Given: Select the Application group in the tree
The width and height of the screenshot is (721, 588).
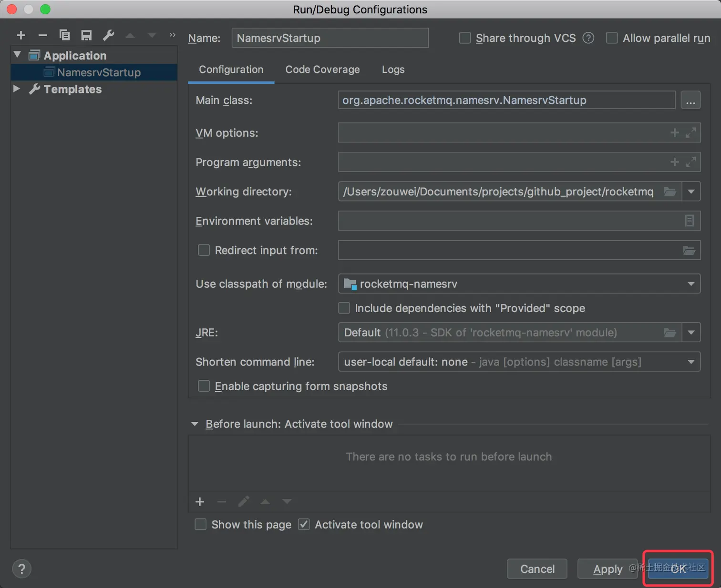Looking at the screenshot, I should pos(75,55).
